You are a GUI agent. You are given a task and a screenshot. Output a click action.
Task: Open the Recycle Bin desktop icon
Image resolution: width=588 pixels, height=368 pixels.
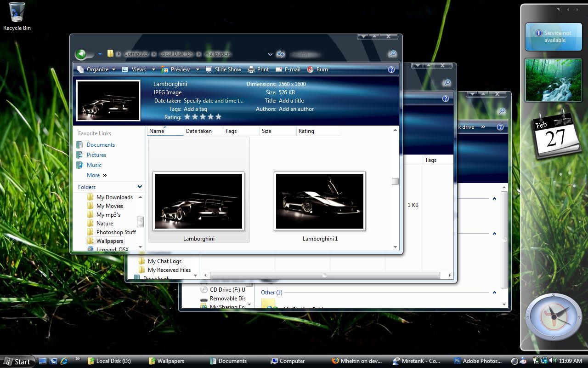(17, 17)
